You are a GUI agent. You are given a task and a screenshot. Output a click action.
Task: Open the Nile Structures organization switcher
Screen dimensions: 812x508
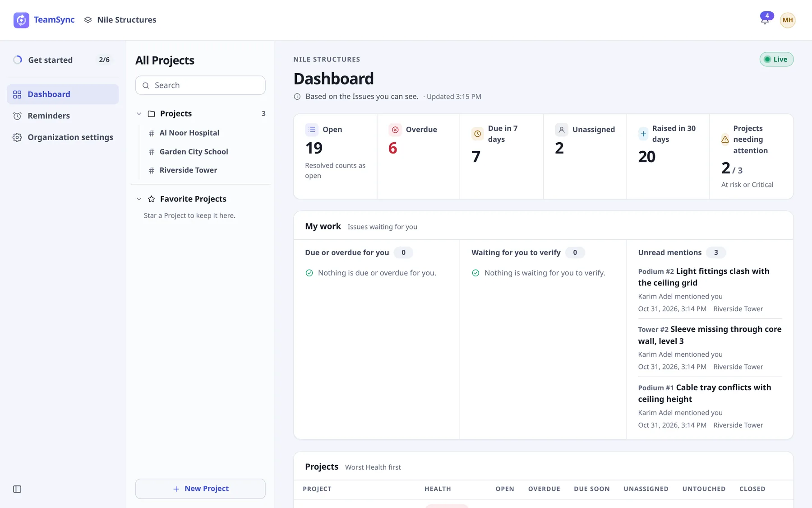[x=120, y=20]
